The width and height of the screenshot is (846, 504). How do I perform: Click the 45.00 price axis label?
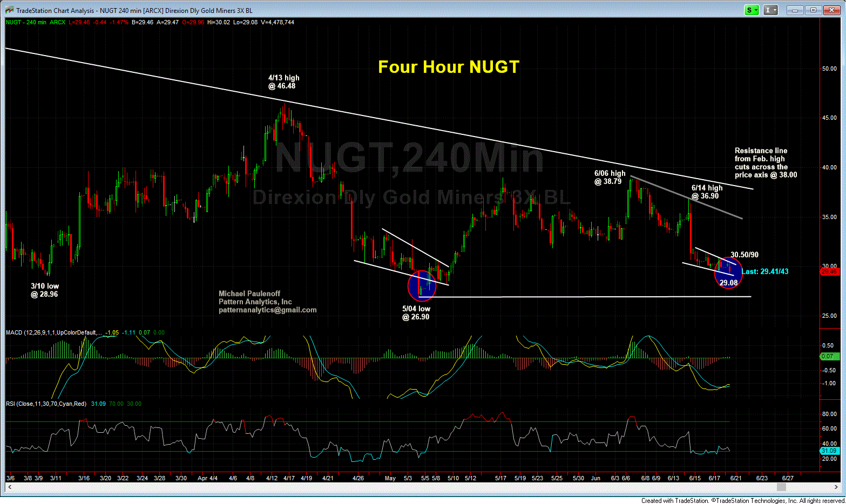pos(829,118)
